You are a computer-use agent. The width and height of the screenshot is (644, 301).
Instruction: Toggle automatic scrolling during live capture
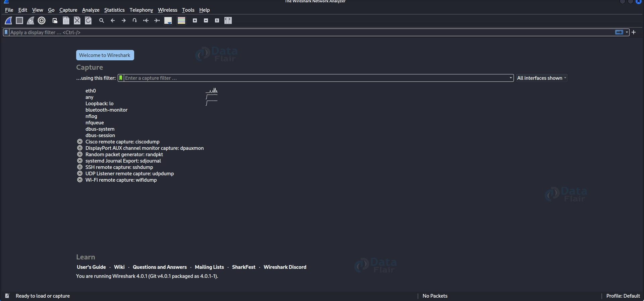(x=168, y=21)
